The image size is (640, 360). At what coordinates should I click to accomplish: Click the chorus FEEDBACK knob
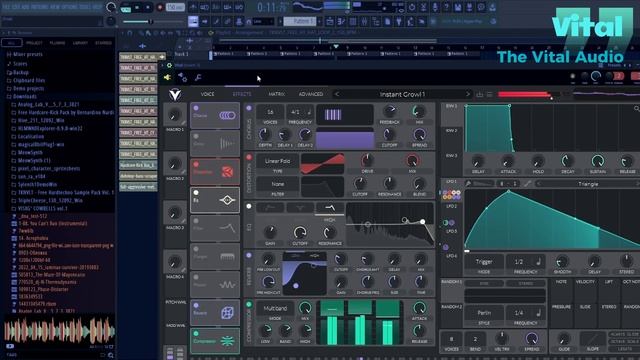(389, 111)
